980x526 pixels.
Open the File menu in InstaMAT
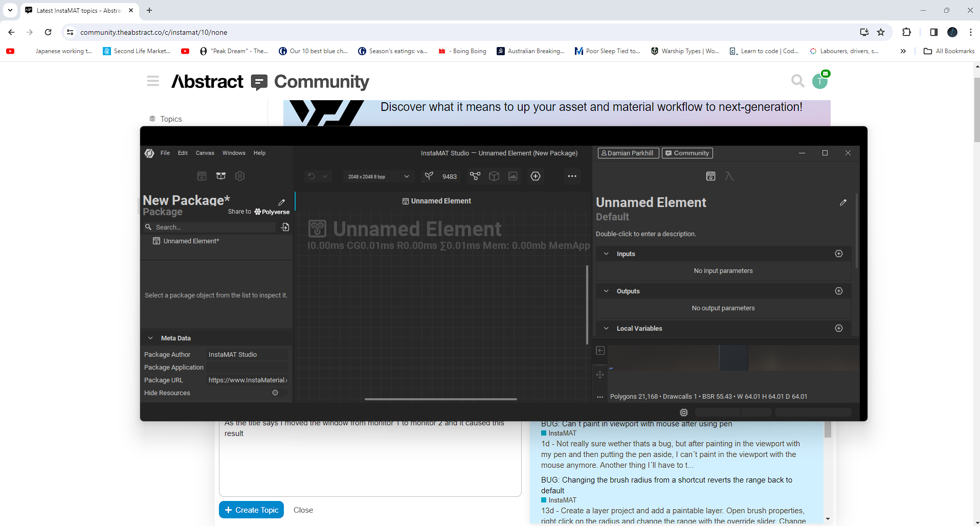click(x=165, y=153)
